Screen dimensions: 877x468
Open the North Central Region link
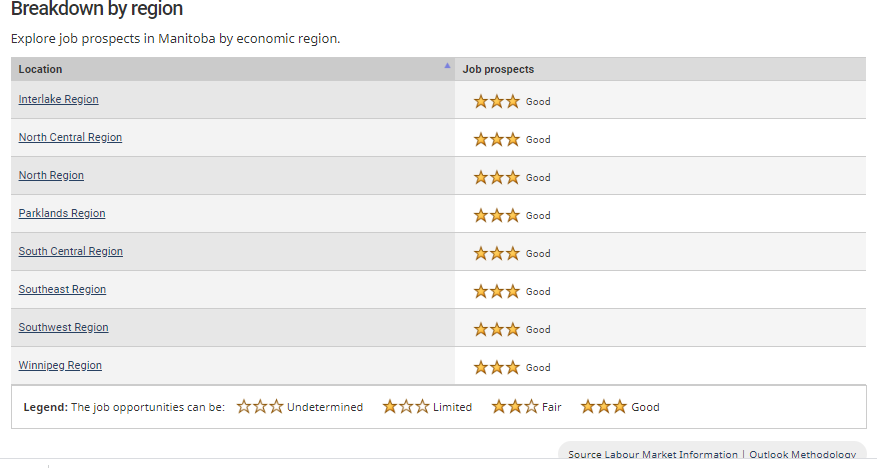[70, 138]
